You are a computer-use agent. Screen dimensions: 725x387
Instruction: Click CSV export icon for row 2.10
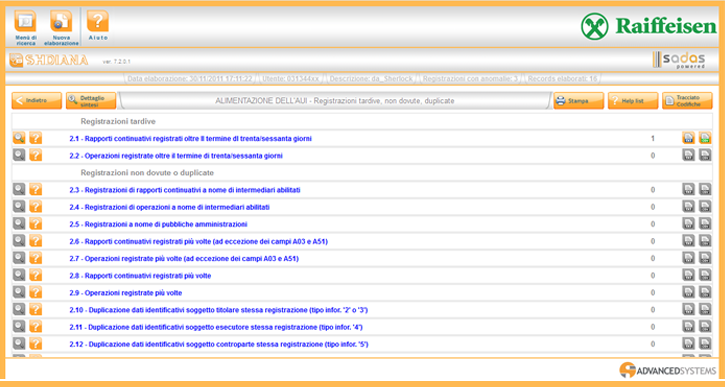(x=705, y=309)
